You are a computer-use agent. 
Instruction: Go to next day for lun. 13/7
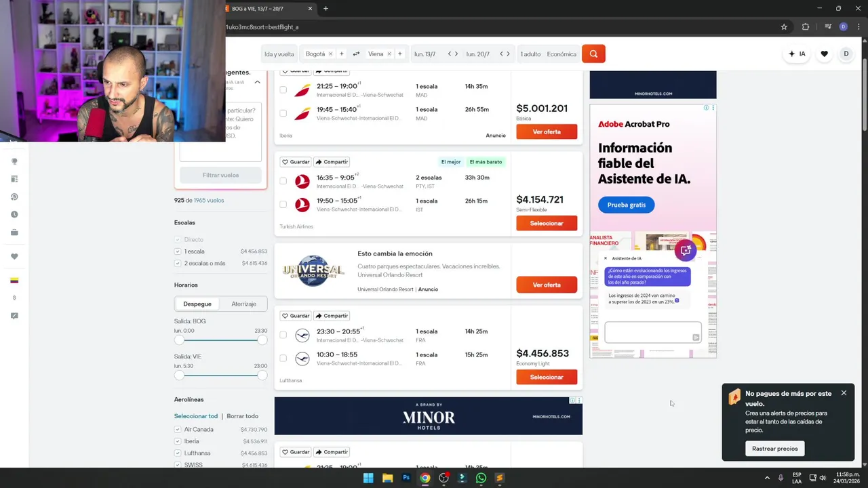pyautogui.click(x=456, y=54)
